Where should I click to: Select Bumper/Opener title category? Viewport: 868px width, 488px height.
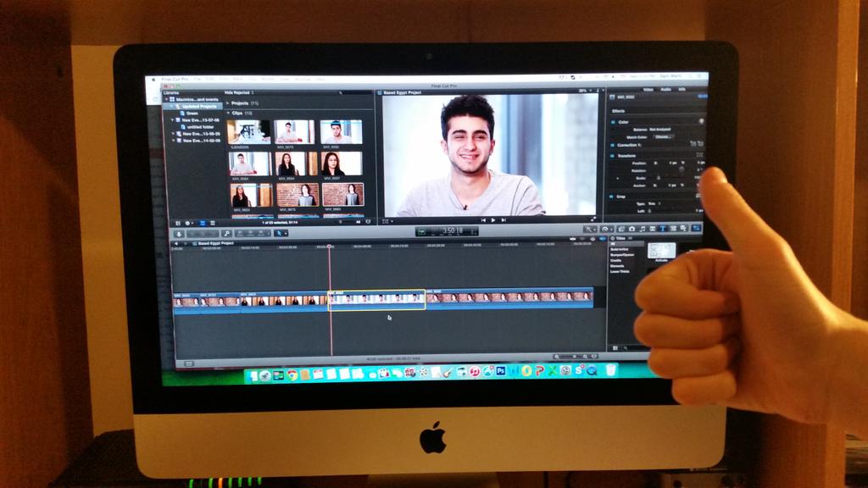623,254
